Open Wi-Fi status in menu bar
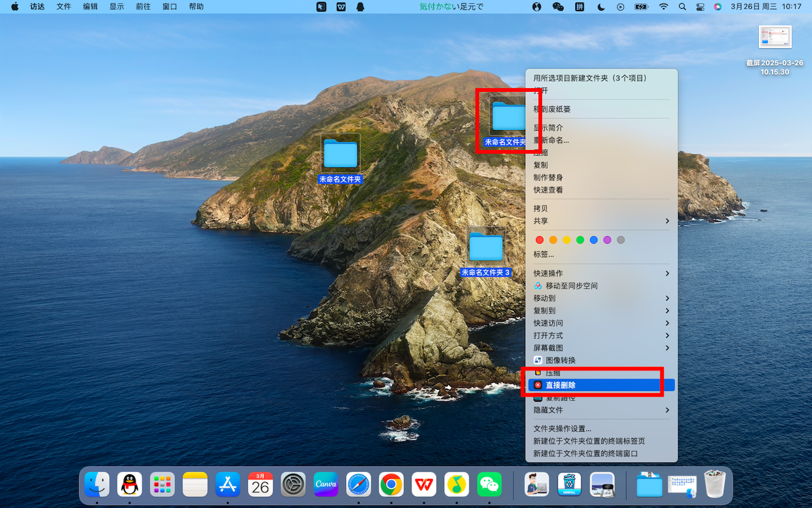Screen dimensions: 812x508 pos(663,7)
